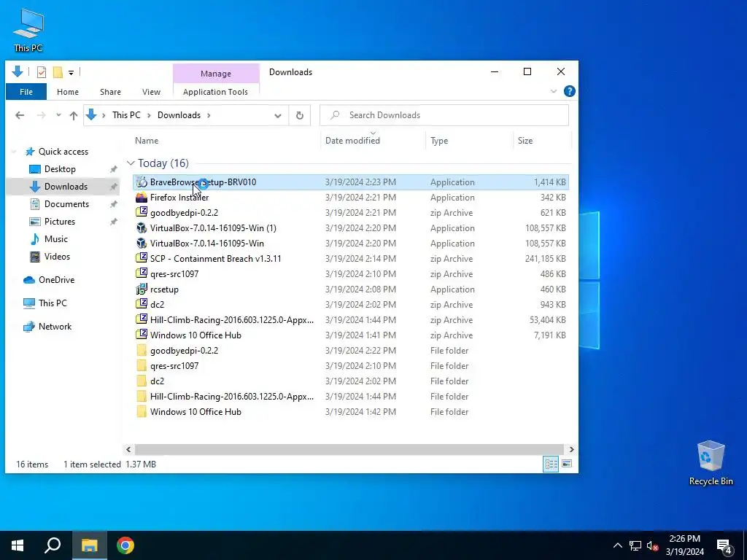Sort by the Size column header
Viewport: 747px width, 560px height.
point(525,141)
